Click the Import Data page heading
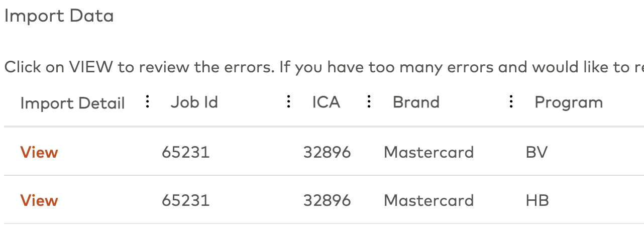This screenshot has height=237, width=644. pos(59,16)
